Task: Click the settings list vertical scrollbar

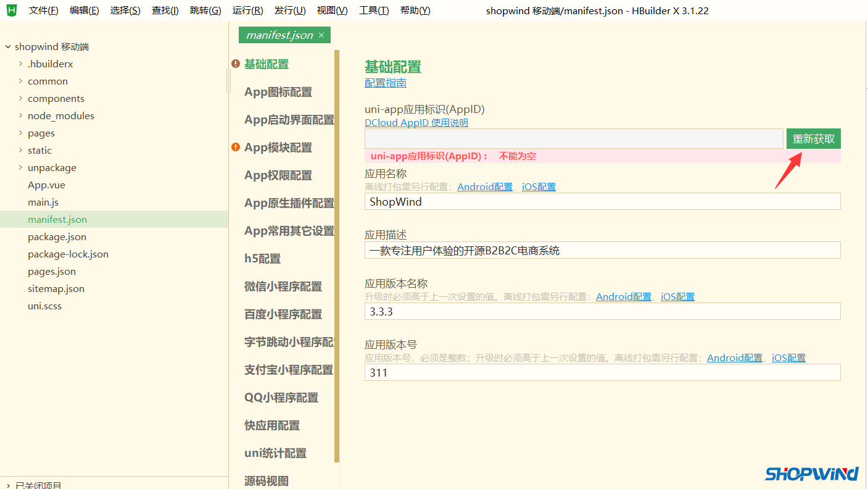Action: (337, 256)
